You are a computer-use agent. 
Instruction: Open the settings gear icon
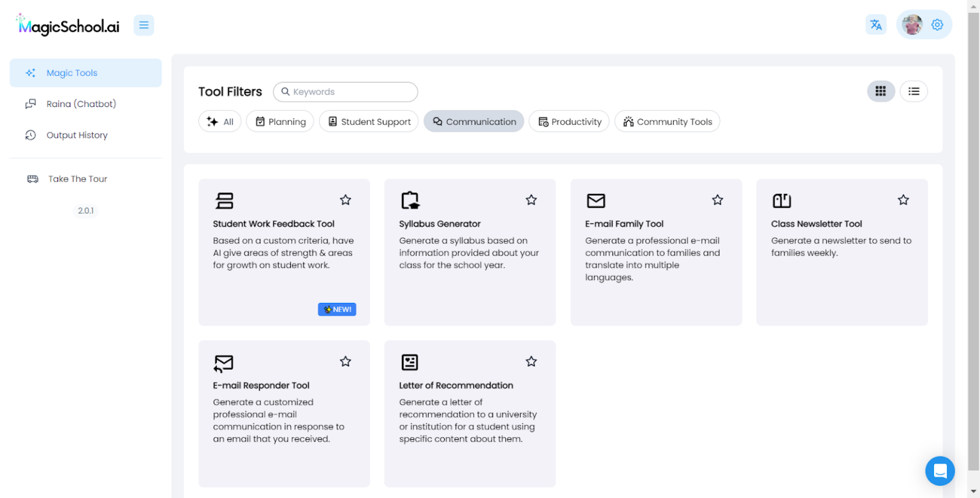937,25
